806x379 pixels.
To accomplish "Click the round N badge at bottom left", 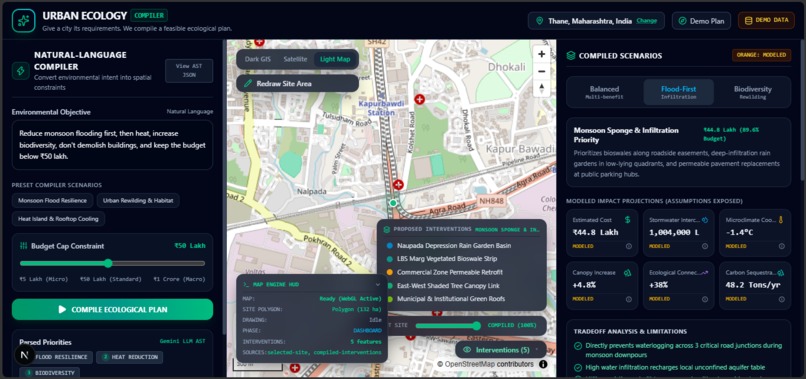I will pos(25,355).
